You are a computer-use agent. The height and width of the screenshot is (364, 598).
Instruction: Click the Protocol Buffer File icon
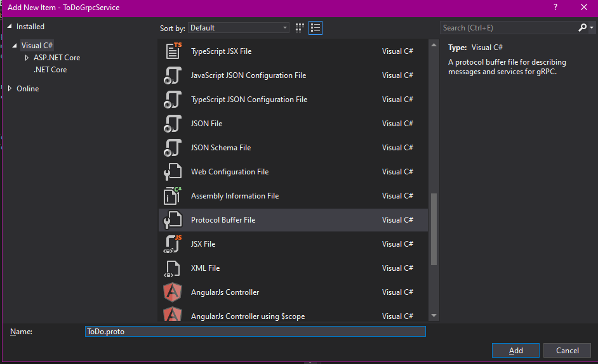tap(173, 220)
